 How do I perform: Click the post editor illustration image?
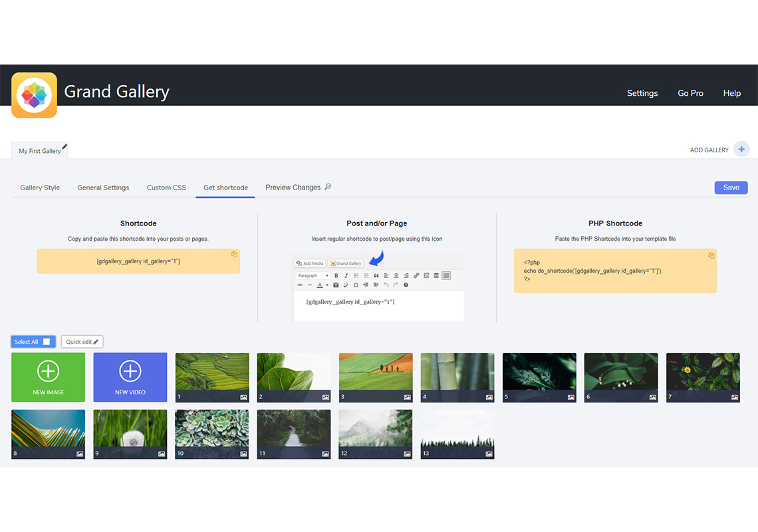pyautogui.click(x=378, y=287)
